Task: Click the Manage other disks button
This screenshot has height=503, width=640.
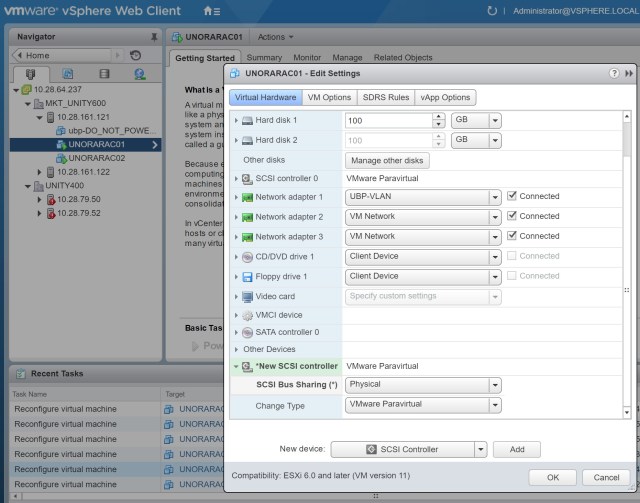Action: pos(387,160)
